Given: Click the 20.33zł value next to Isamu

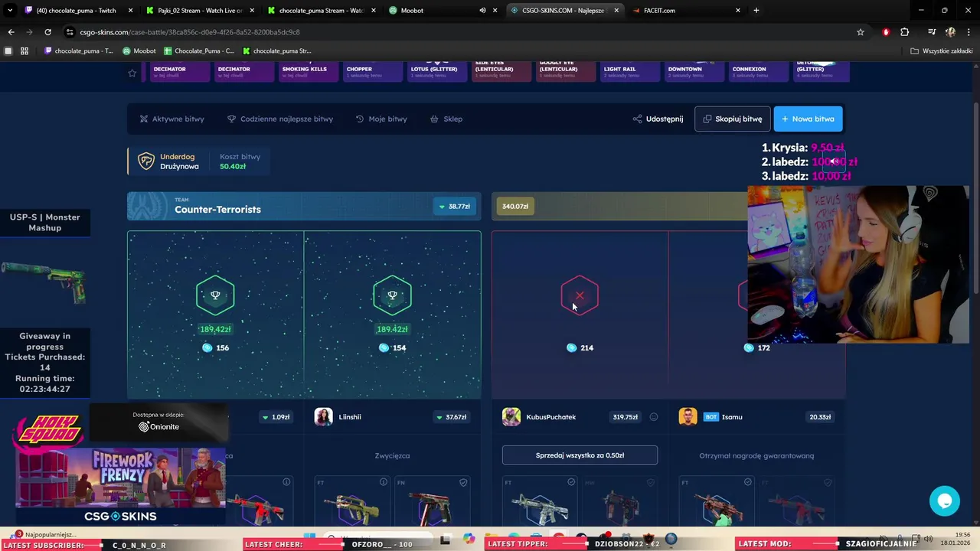Looking at the screenshot, I should (820, 417).
